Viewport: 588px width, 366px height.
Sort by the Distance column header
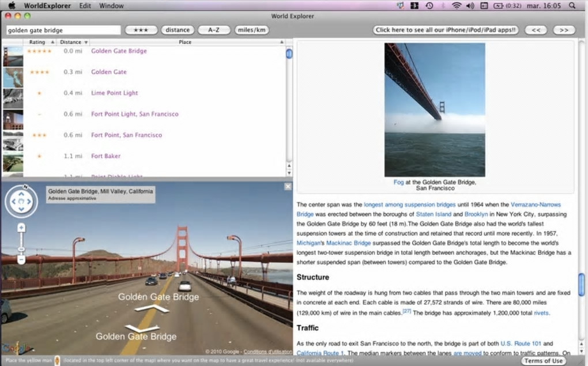71,42
